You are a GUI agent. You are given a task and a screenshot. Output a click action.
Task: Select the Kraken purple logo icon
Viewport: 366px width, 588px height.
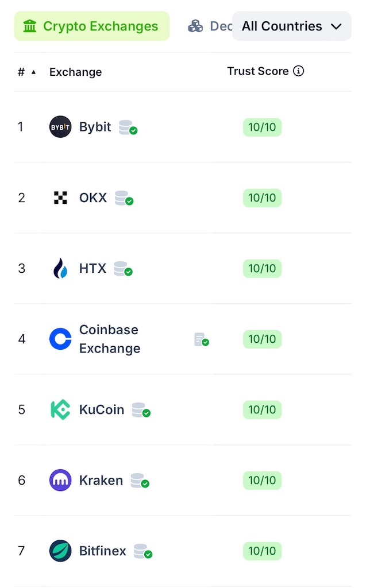[60, 480]
